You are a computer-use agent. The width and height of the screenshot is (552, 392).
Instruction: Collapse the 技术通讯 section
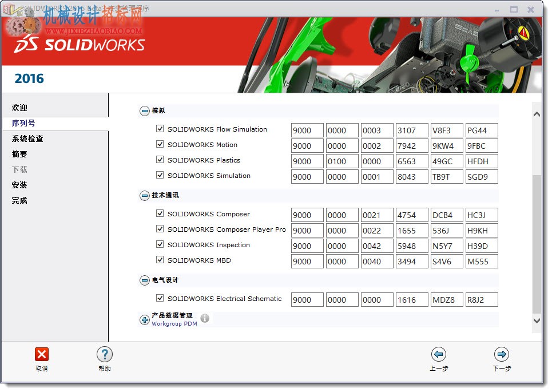tap(144, 196)
